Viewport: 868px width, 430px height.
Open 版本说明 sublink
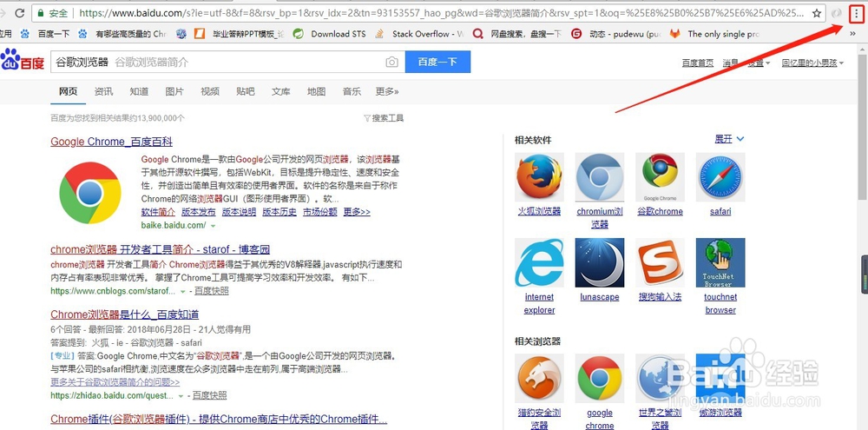(x=240, y=212)
